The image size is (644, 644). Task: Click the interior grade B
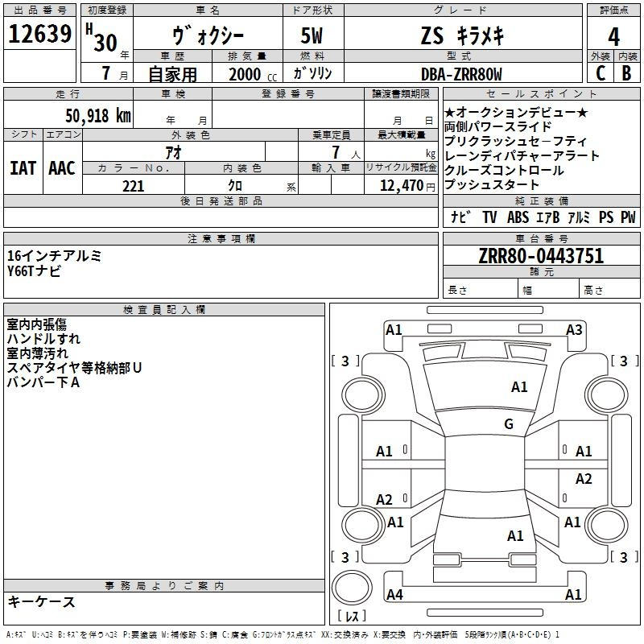click(626, 73)
